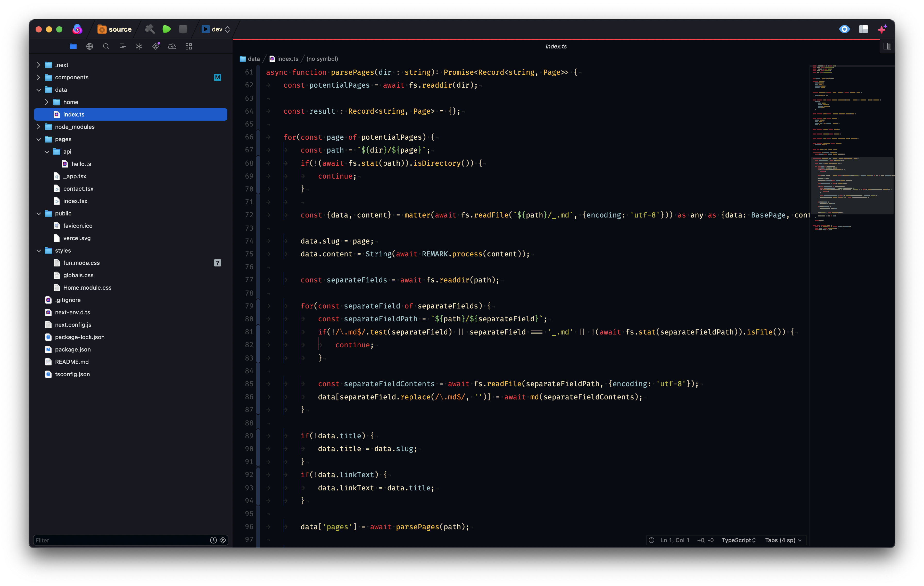
Task: Collapse the styles folder
Action: [38, 251]
